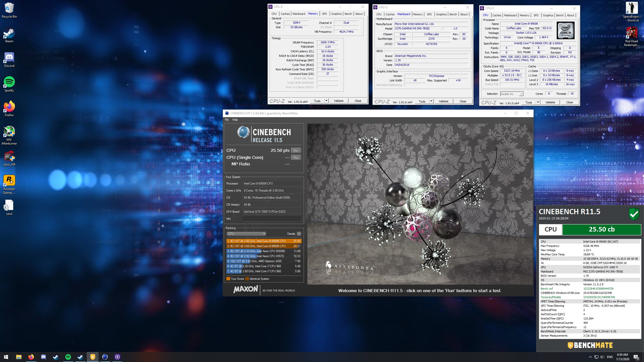644x362 pixels.
Task: Open Discord from the taskbar
Action: click(43, 357)
